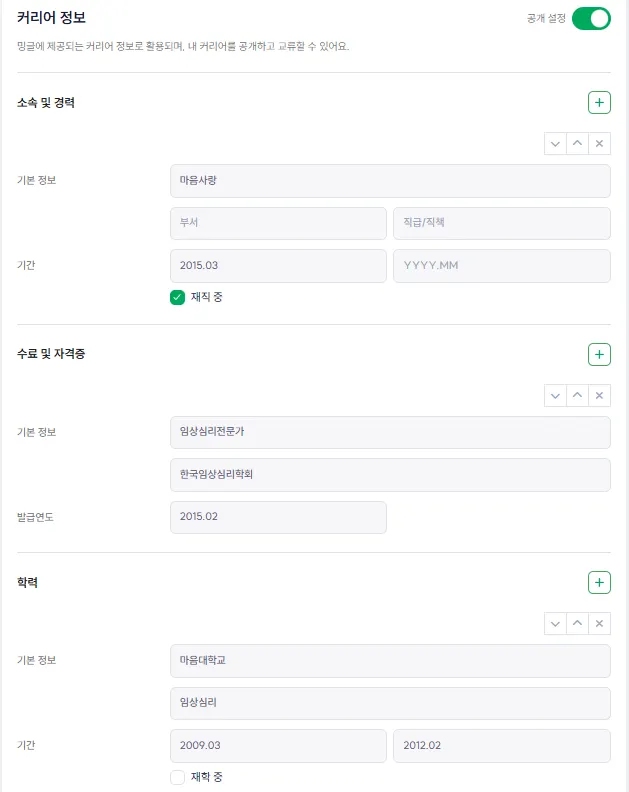Delete the 마음사랑 career entry
629x792 pixels.
click(x=600, y=144)
